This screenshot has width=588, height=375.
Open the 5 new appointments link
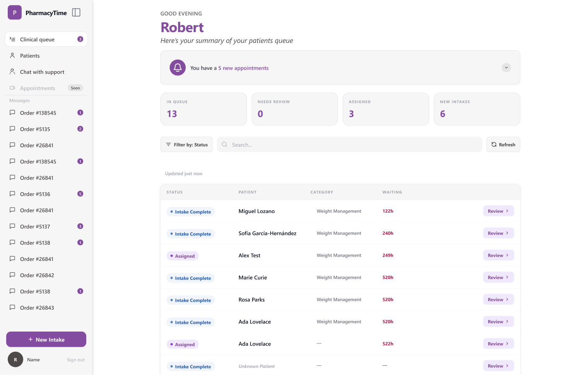pos(243,68)
